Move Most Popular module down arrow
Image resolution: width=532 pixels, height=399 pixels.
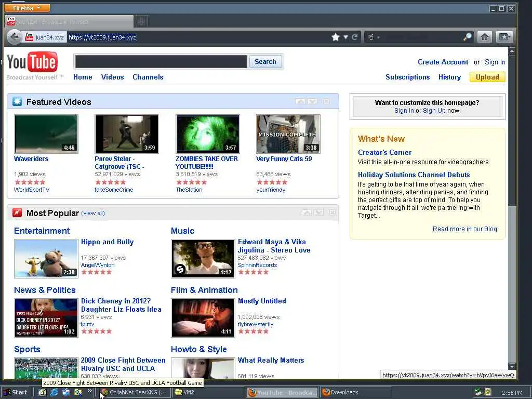point(318,212)
